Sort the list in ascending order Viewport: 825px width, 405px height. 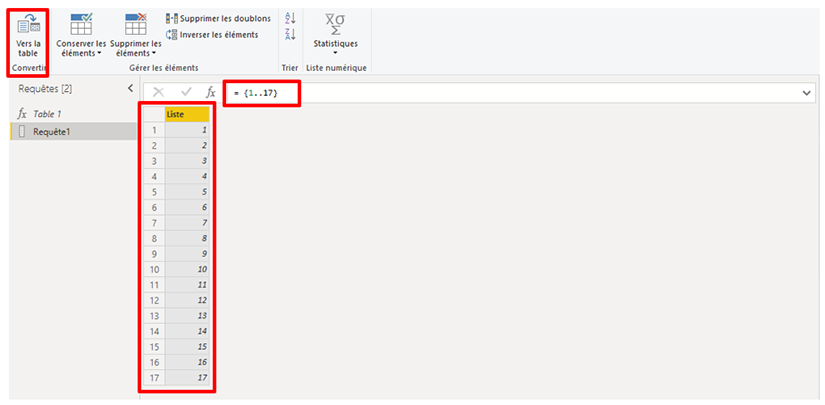[290, 18]
